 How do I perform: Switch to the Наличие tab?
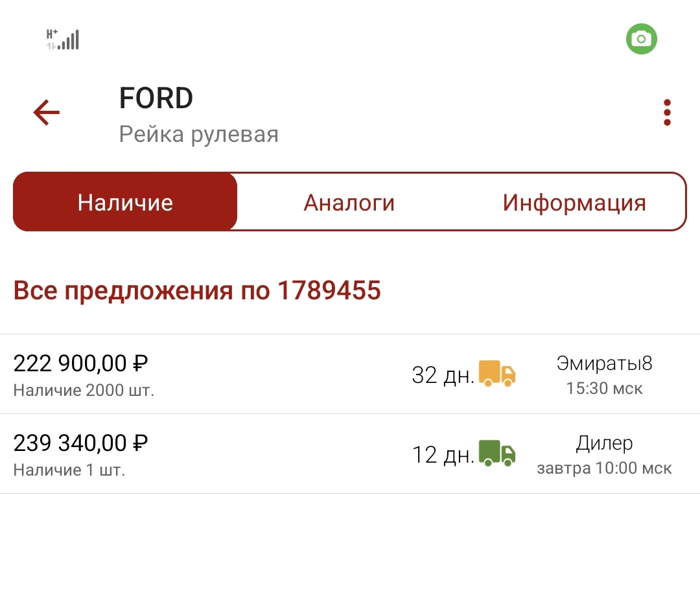(125, 202)
